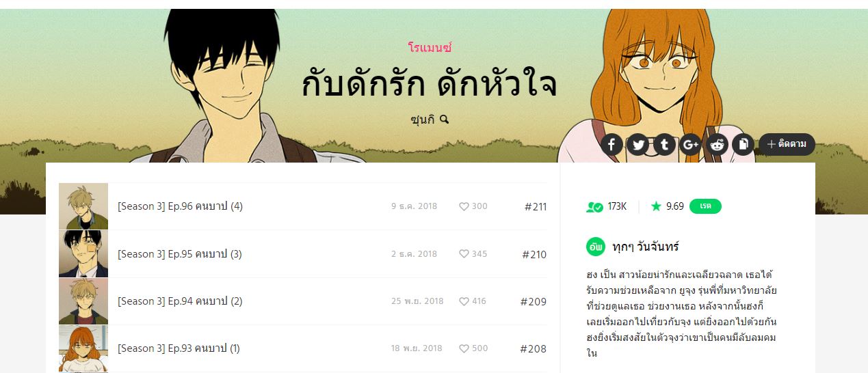The width and height of the screenshot is (868, 373).
Task: Search author ซุนกิ using the magnifier icon
Action: (x=444, y=119)
